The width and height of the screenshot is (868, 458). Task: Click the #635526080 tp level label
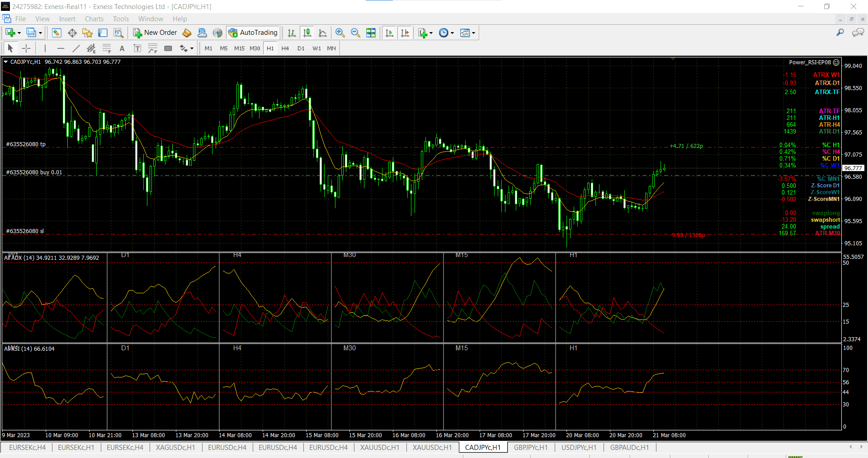coord(26,144)
